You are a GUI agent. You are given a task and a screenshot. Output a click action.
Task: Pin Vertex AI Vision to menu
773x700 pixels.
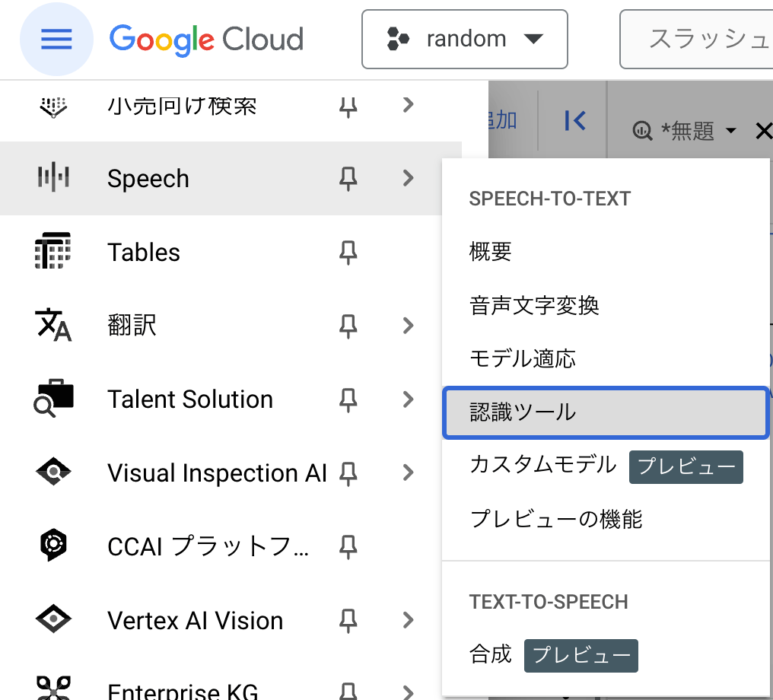pyautogui.click(x=348, y=620)
